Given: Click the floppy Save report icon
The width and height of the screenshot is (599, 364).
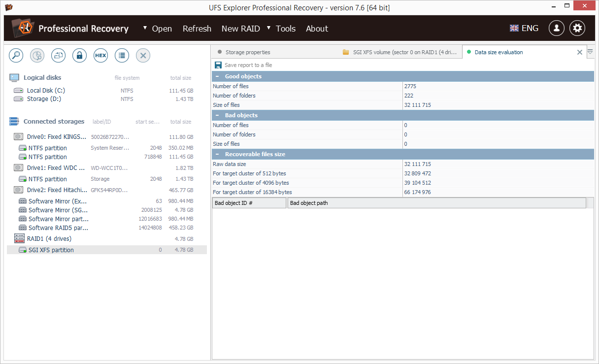Looking at the screenshot, I should (218, 65).
